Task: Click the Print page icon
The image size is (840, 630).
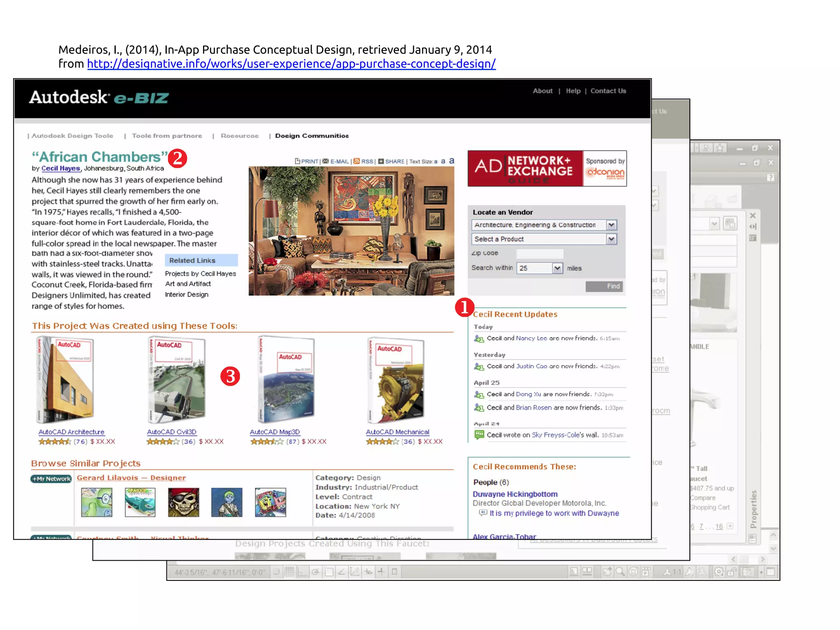Action: point(297,161)
